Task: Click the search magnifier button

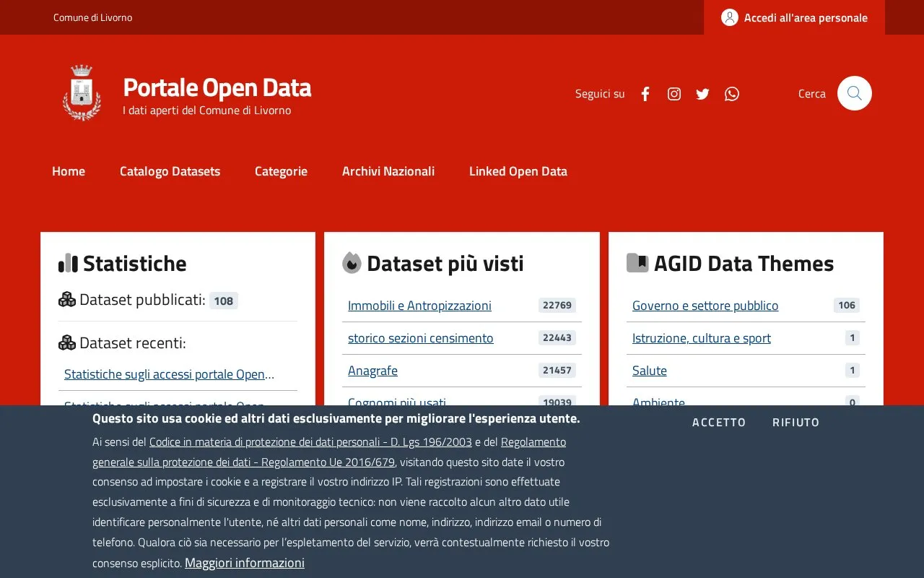Action: click(x=855, y=93)
